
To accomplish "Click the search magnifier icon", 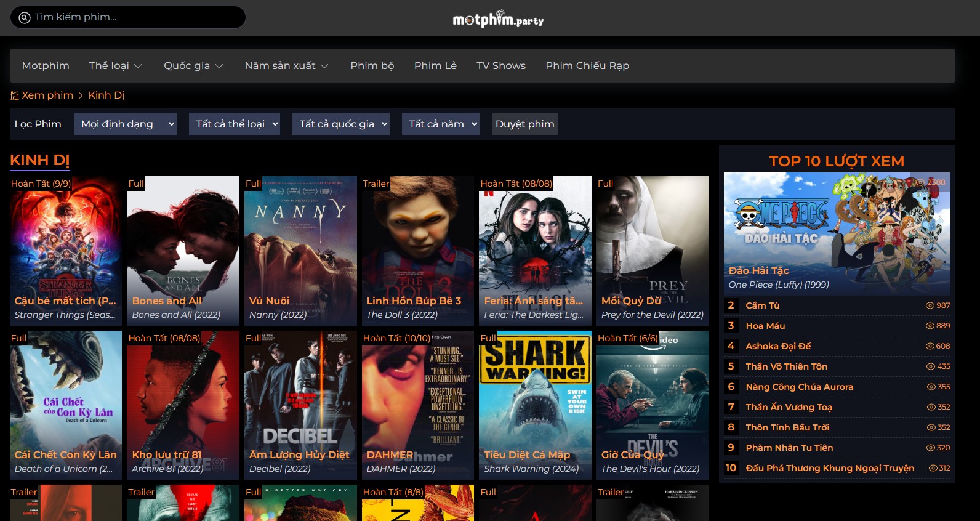I will tap(25, 17).
